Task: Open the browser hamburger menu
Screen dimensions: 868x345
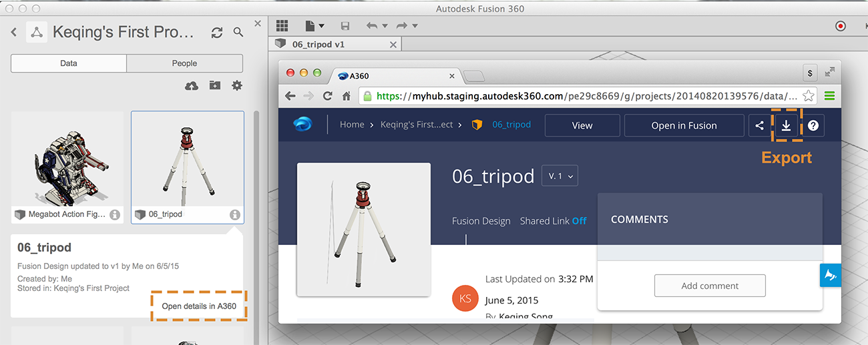Action: click(x=830, y=96)
